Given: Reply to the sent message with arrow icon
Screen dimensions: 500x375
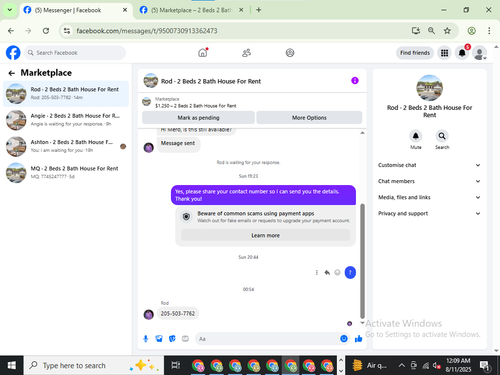Looking at the screenshot, I should 327,272.
